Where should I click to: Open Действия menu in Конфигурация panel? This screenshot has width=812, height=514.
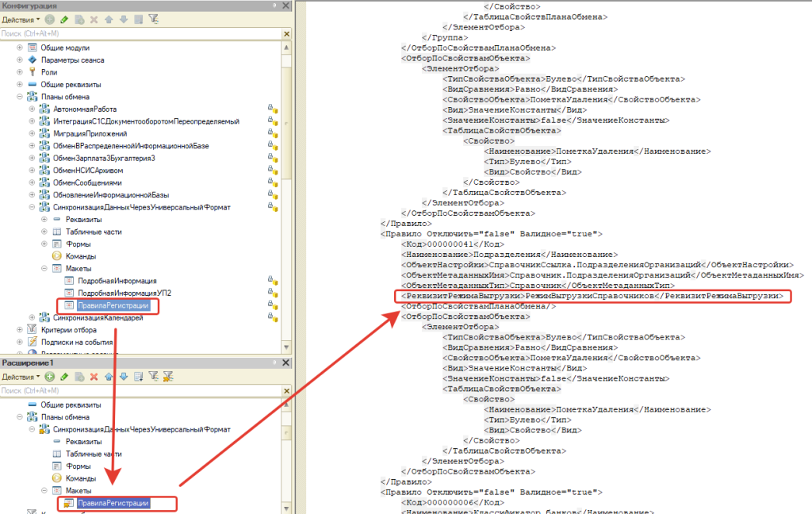21,19
